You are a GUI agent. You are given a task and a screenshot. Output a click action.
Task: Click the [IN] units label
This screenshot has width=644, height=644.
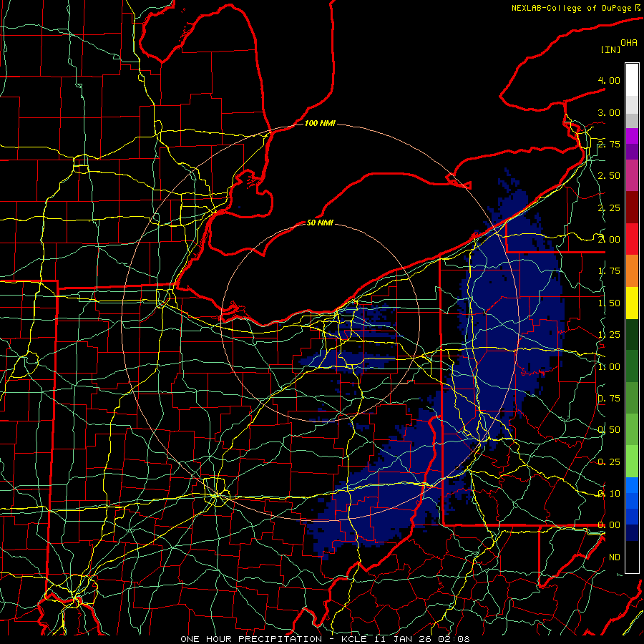[610, 49]
